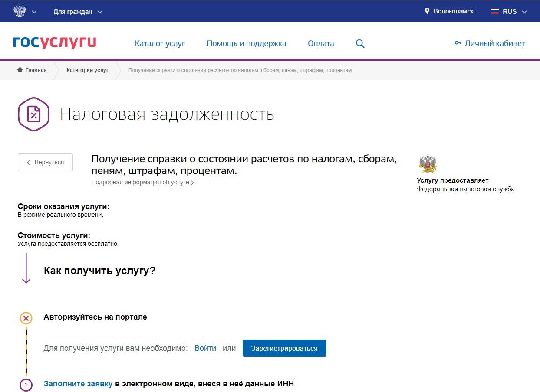The height and width of the screenshot is (392, 540).
Task: Go to the 'Оплата' section
Action: pos(321,43)
